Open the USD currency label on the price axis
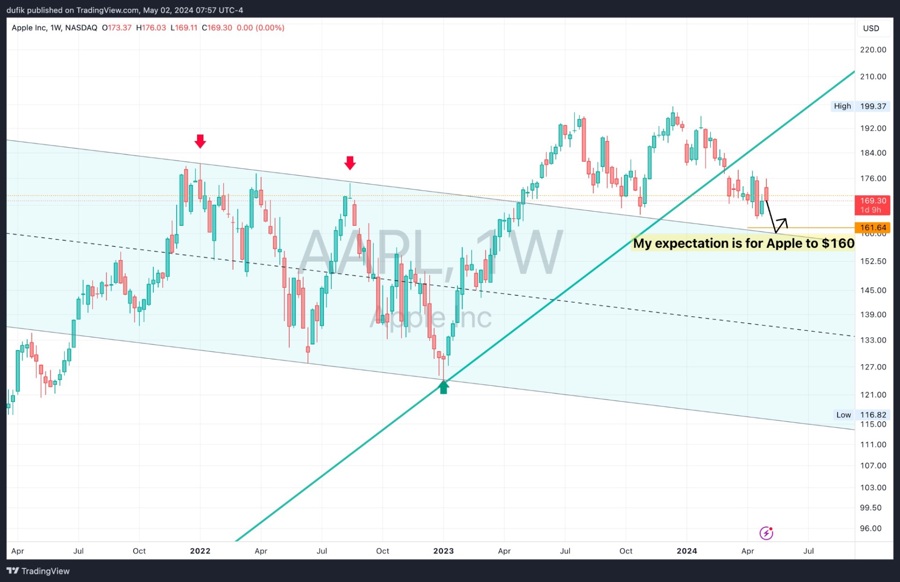This screenshot has width=900, height=582. point(869,28)
